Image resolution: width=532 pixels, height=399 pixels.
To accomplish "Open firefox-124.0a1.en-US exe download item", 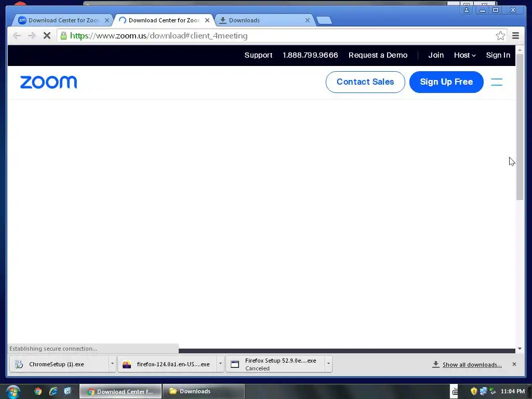I will [x=167, y=364].
